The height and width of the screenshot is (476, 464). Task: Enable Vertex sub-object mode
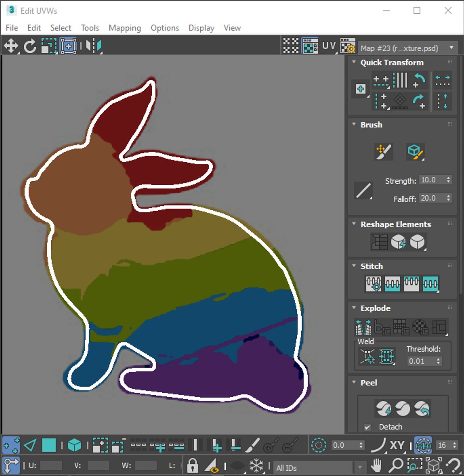tap(11, 445)
